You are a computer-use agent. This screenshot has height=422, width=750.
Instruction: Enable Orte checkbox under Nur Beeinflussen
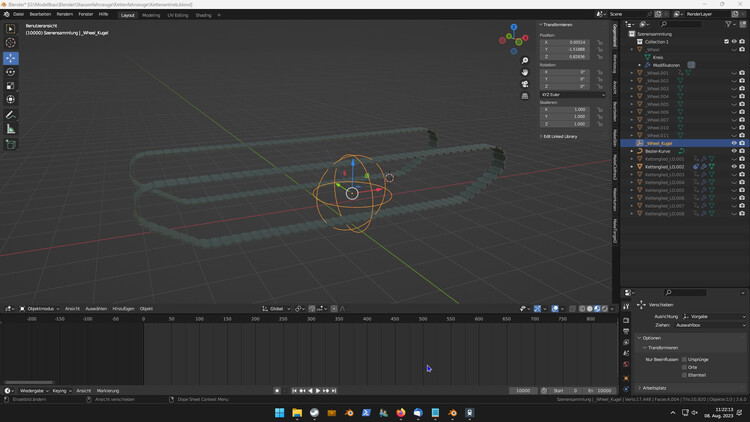[684, 367]
